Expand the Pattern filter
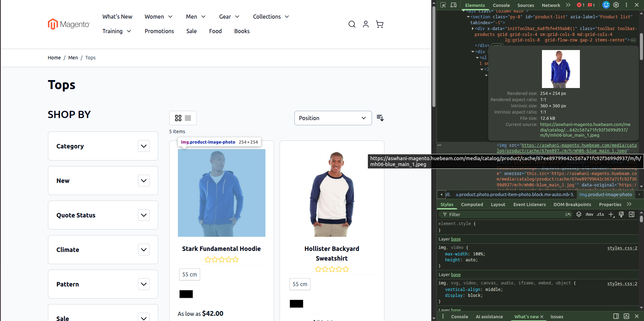Image resolution: width=644 pixels, height=321 pixels. pyautogui.click(x=144, y=284)
